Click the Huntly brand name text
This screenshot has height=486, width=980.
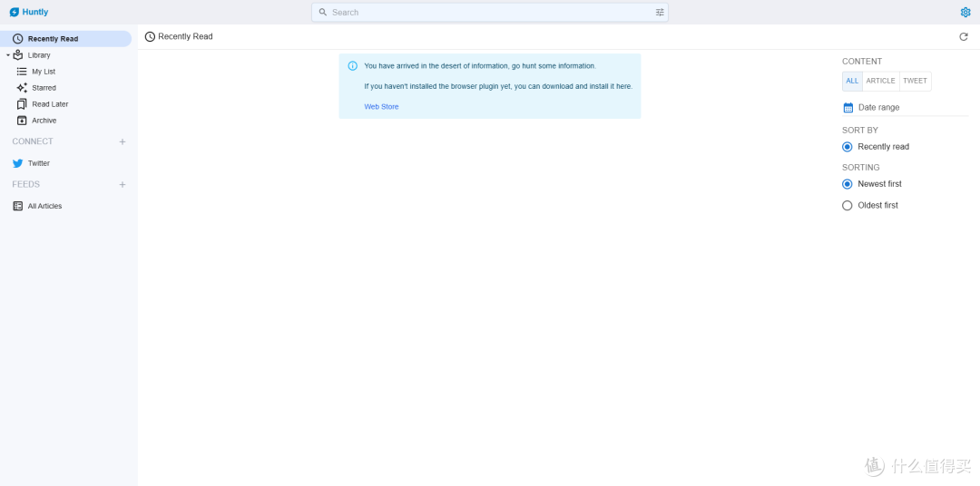(35, 13)
